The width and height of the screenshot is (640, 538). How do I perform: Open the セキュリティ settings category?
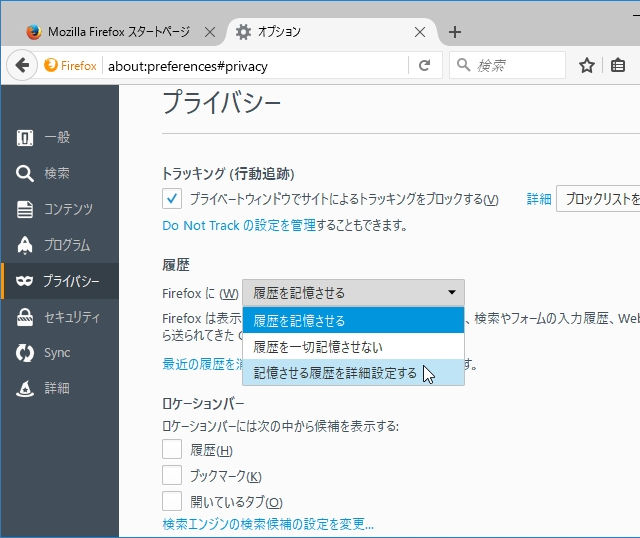pos(60,317)
